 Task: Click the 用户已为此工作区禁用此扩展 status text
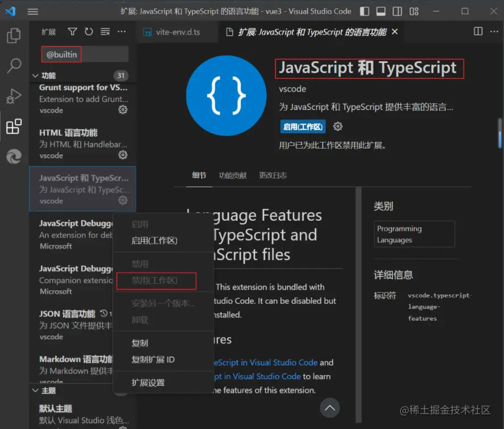tap(332, 145)
